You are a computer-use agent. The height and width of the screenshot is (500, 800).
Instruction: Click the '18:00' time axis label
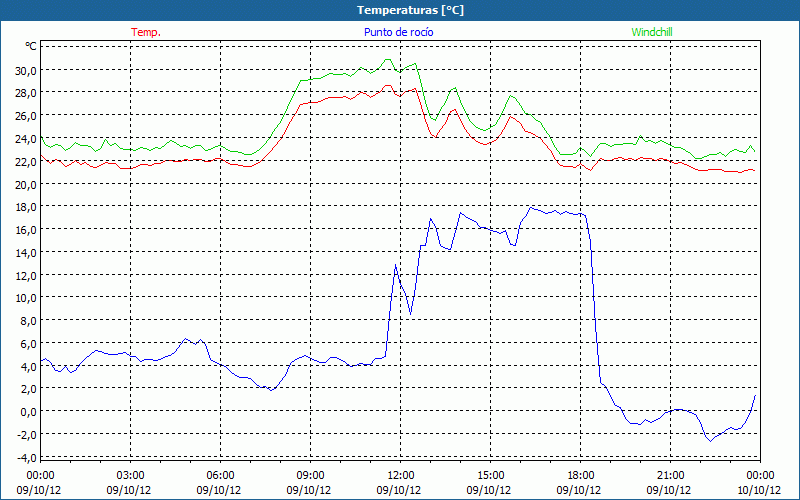pyautogui.click(x=580, y=475)
